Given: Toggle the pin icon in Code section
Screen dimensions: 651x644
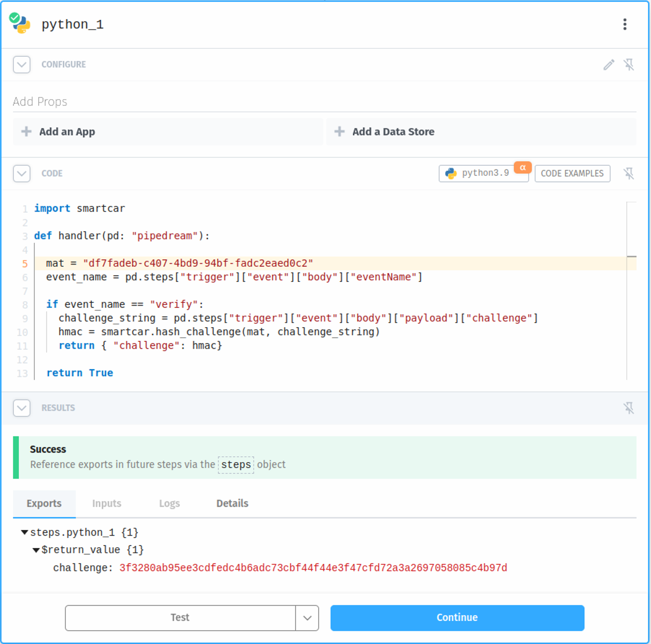Looking at the screenshot, I should (629, 173).
